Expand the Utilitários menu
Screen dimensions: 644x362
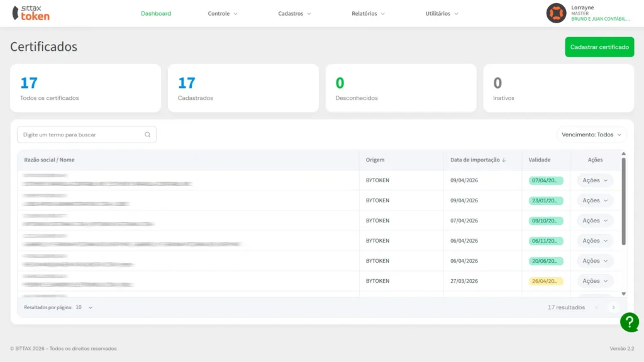coord(441,14)
